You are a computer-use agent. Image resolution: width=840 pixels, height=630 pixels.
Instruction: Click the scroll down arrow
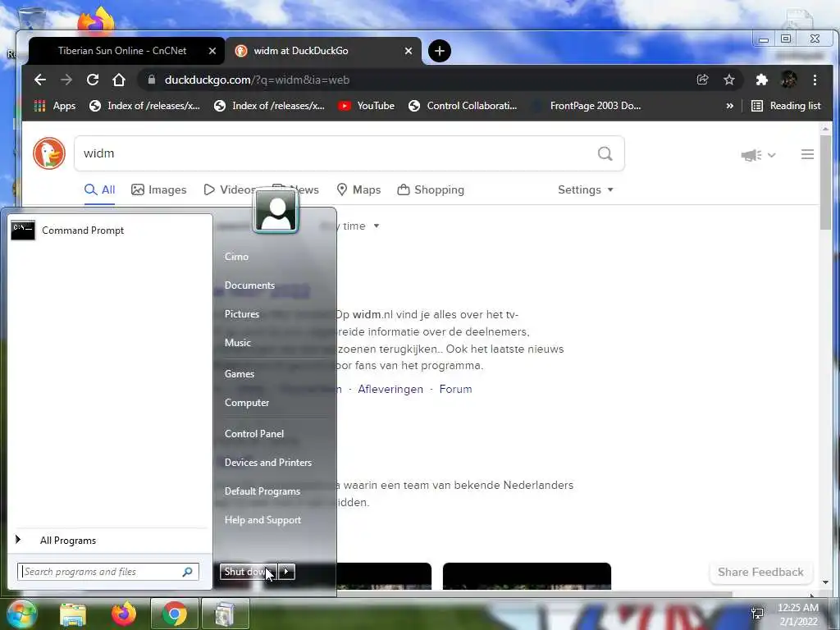click(x=825, y=582)
